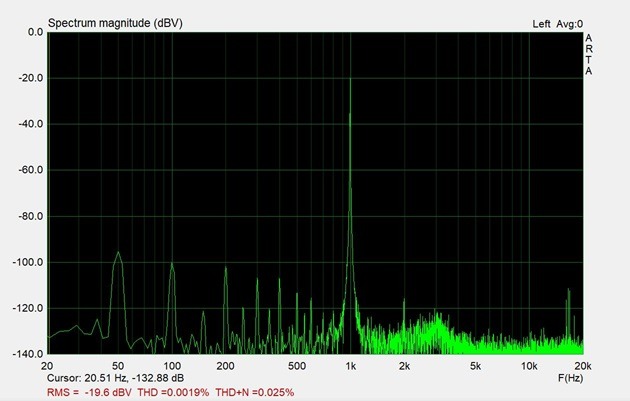Click the 1 kHz fundamental peak top

click(x=350, y=79)
